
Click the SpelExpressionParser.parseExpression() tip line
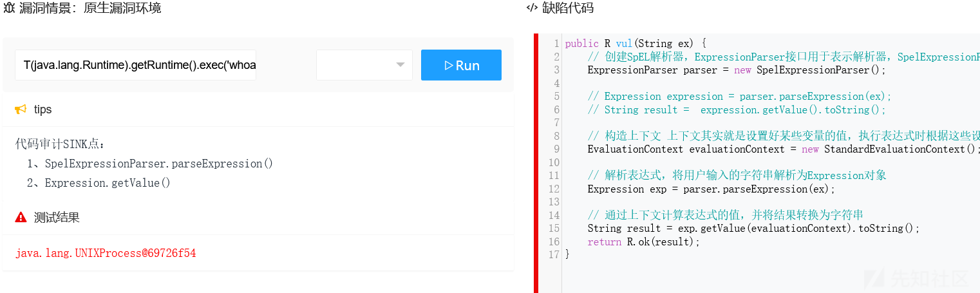point(150,164)
